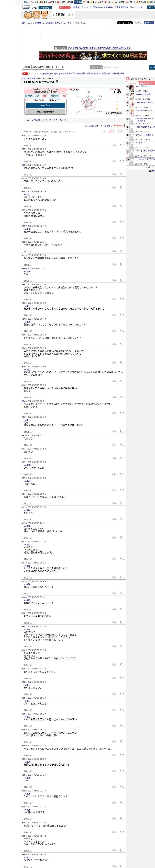155x868 pixels.
Task: Click 報告 icon under thread title
Action: pos(54,132)
